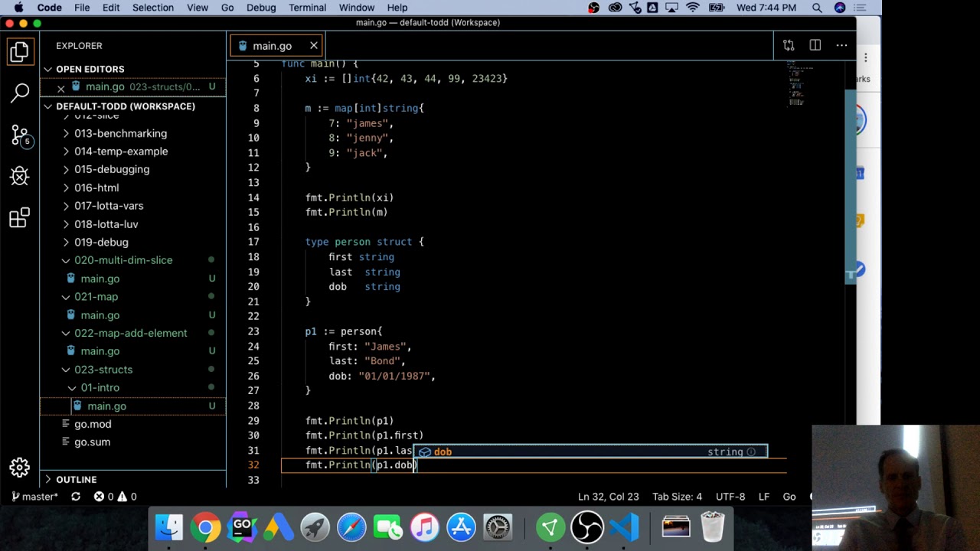Open Finder in the Dock

169,527
